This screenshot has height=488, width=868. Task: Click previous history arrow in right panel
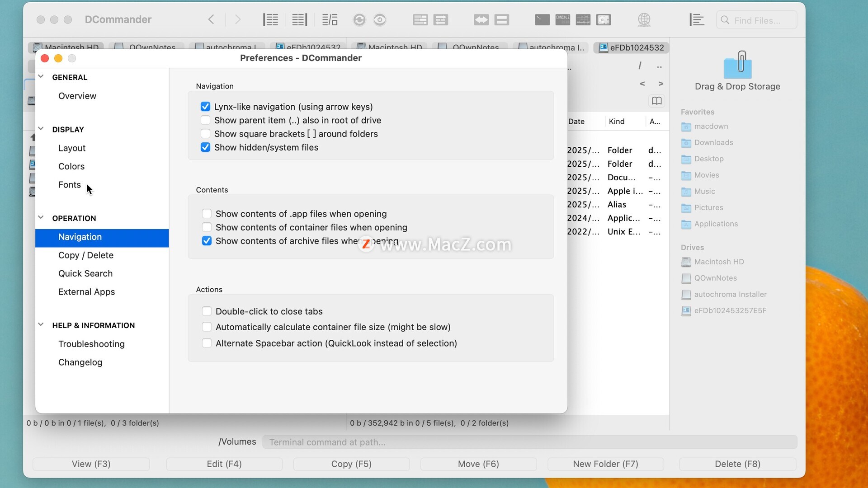click(x=642, y=84)
